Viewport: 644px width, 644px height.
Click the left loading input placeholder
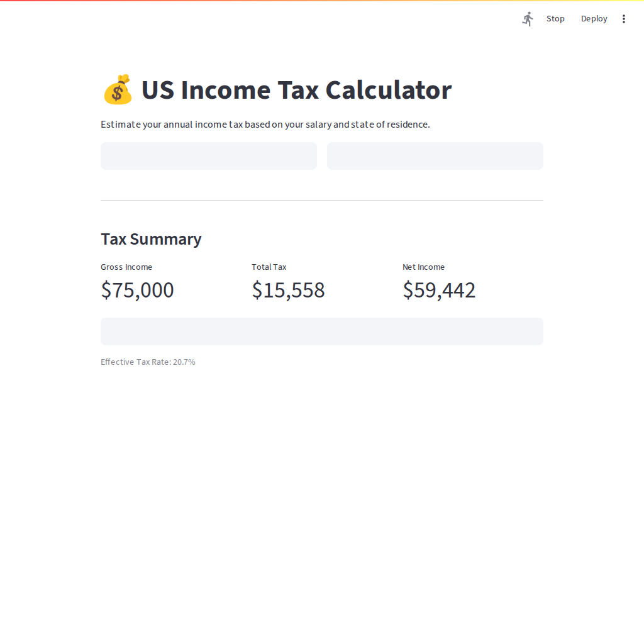point(209,156)
